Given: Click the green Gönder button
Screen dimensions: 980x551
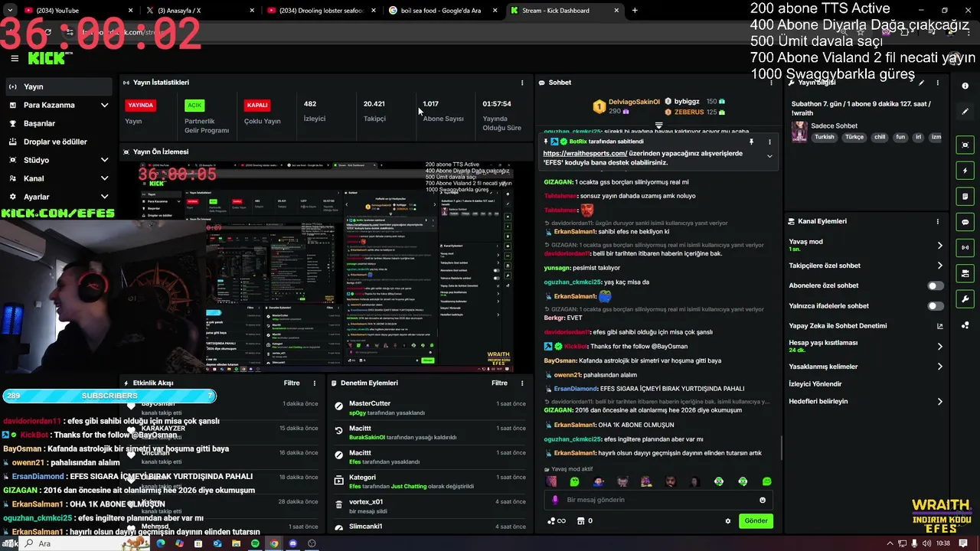Looking at the screenshot, I should click(756, 521).
